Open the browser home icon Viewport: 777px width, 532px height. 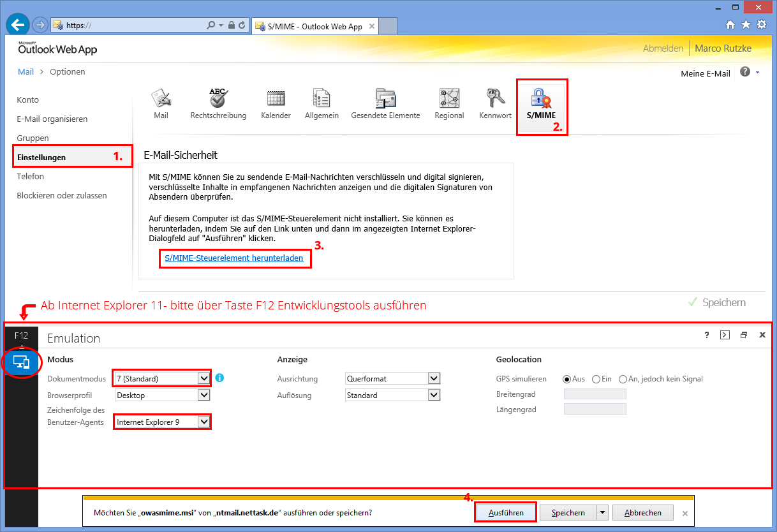[x=731, y=25]
